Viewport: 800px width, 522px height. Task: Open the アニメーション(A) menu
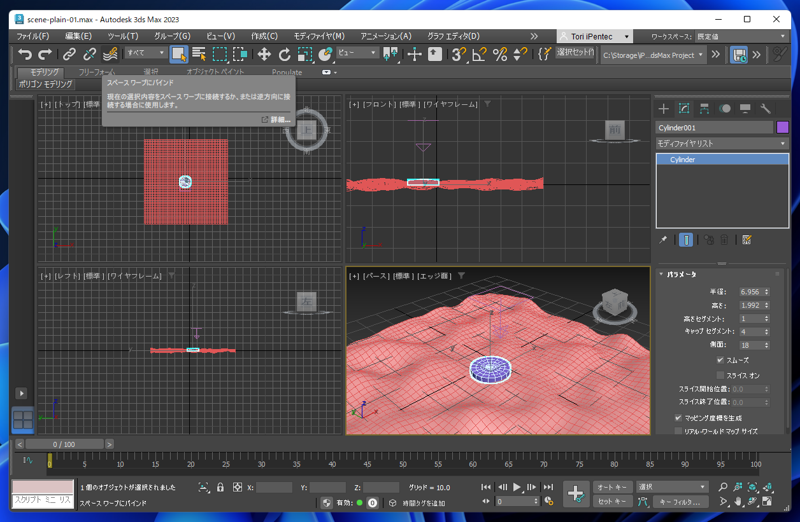pos(386,36)
